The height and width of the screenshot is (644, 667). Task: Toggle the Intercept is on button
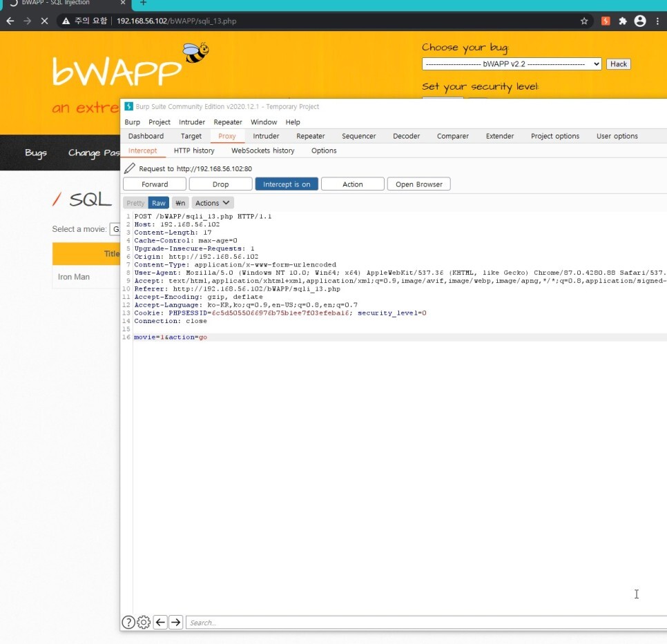pos(287,184)
